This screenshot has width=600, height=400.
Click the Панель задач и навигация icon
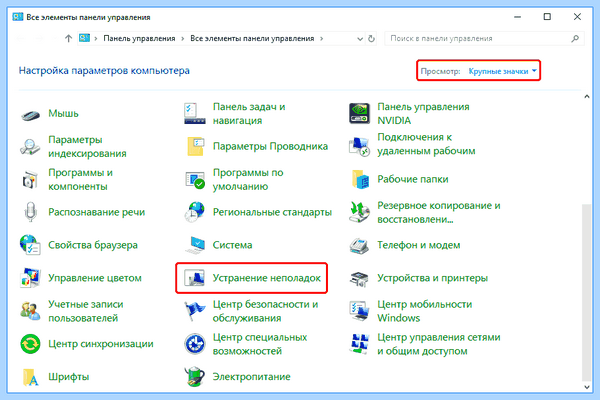coord(195,114)
